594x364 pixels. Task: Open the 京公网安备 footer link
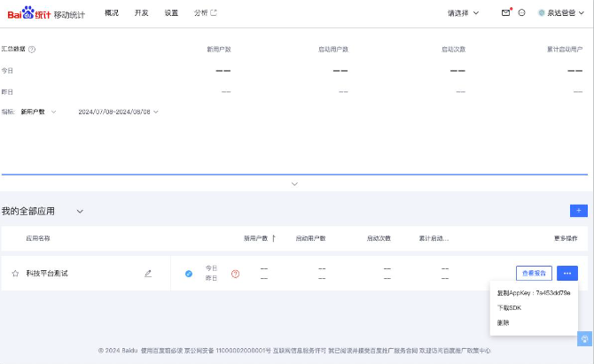[228, 351]
